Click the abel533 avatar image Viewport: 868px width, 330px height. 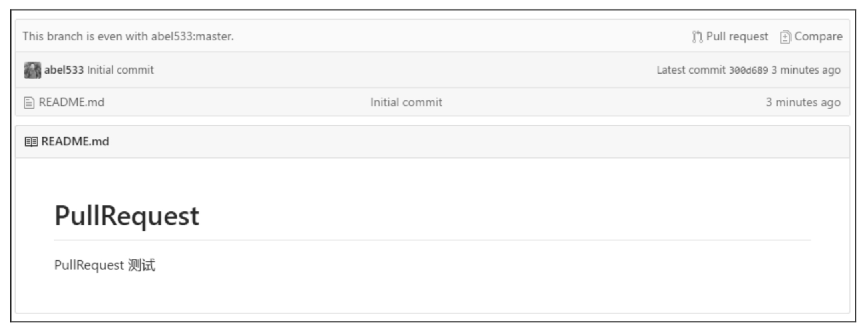point(32,70)
